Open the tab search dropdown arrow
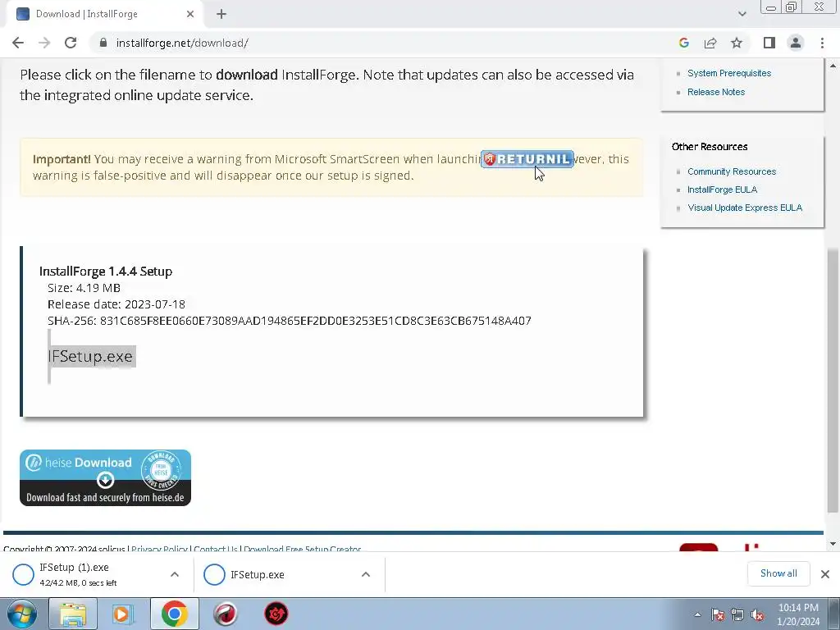840x630 pixels. (742, 14)
